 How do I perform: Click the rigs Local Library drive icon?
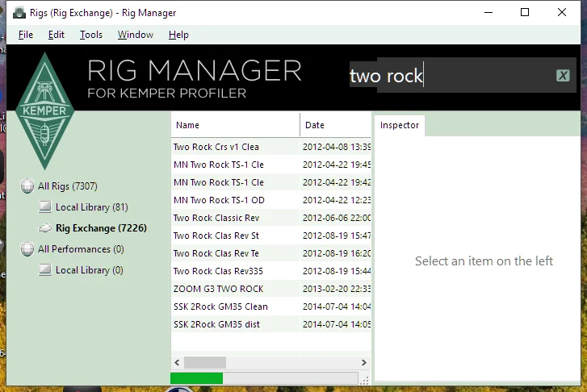coord(45,208)
